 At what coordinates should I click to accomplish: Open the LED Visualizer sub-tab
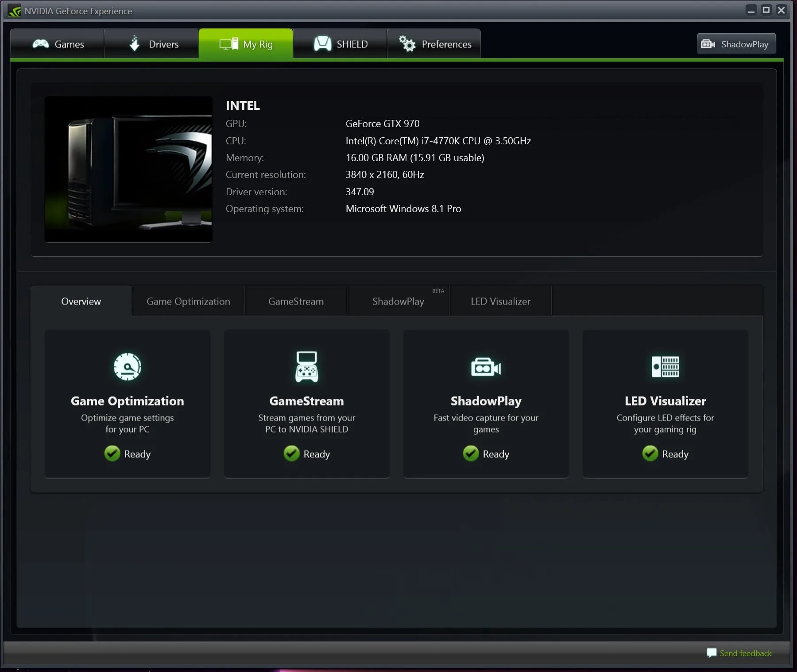500,301
